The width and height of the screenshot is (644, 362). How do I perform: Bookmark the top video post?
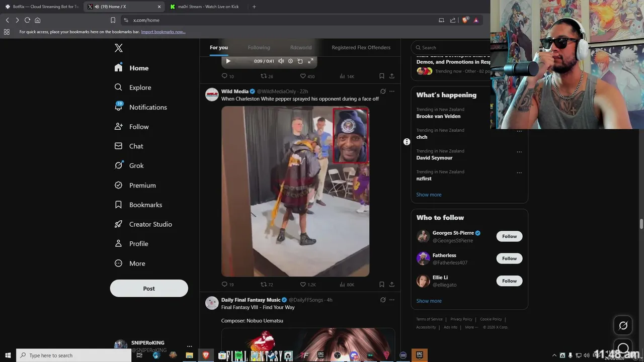click(x=381, y=76)
